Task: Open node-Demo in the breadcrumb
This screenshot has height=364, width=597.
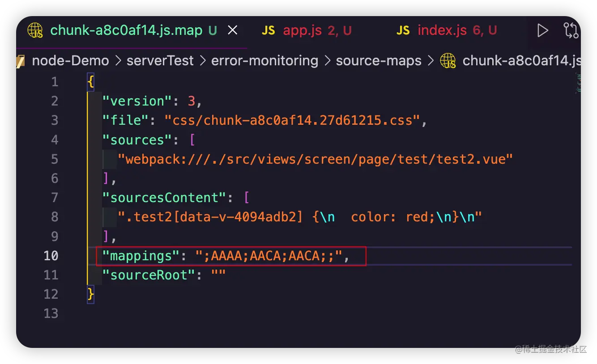Action: 70,61
